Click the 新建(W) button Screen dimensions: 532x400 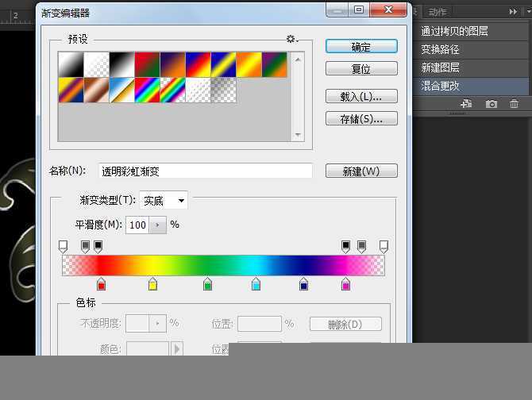pyautogui.click(x=361, y=171)
